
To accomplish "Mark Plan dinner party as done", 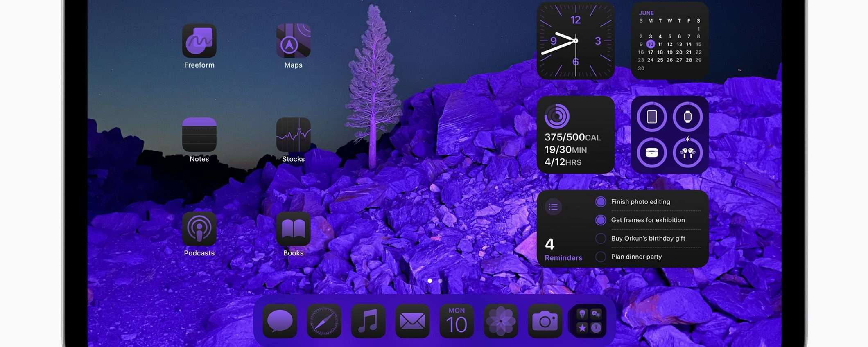I will coord(601,257).
